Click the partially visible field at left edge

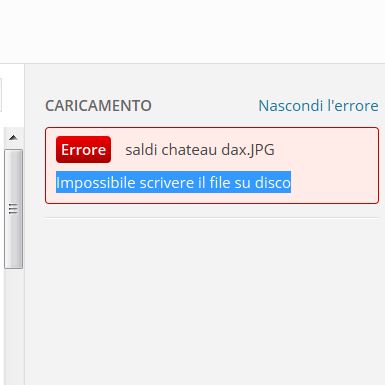1,95
